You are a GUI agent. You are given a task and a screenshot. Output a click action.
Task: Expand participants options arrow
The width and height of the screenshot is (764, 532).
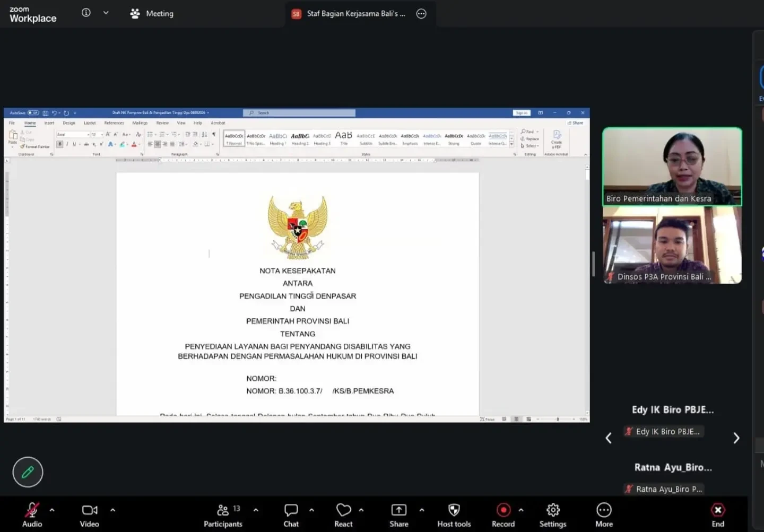coord(256,510)
